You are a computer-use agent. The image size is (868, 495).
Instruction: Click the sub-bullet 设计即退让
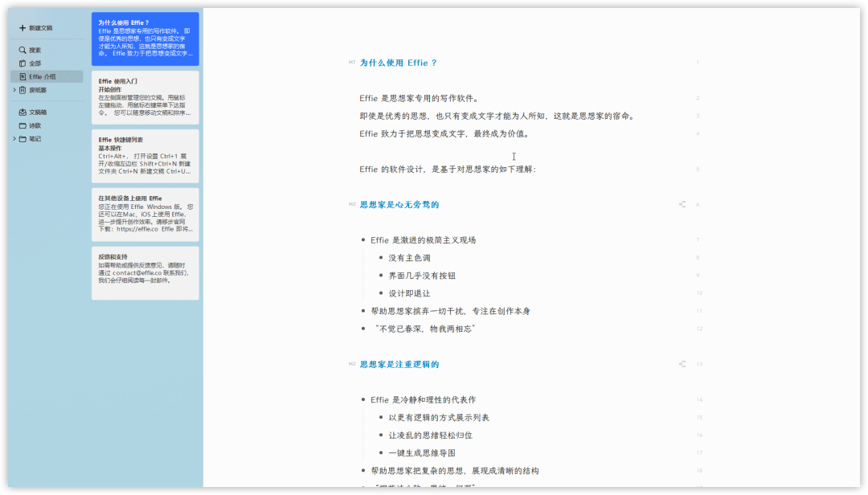point(409,293)
